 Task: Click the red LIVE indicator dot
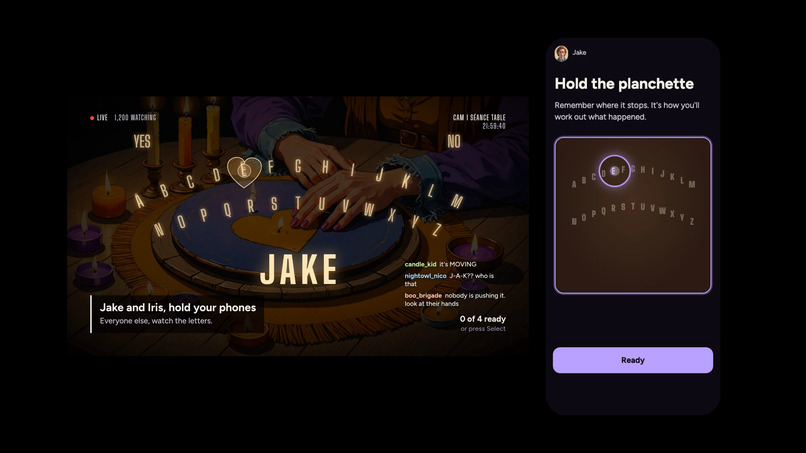pos(92,118)
